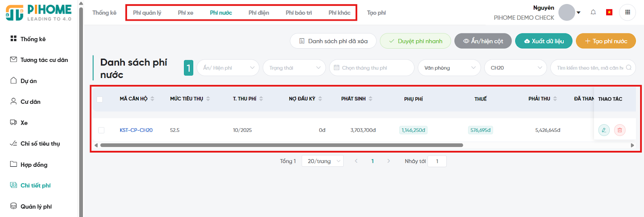
Task: Click the user avatar circle
Action: click(566, 12)
